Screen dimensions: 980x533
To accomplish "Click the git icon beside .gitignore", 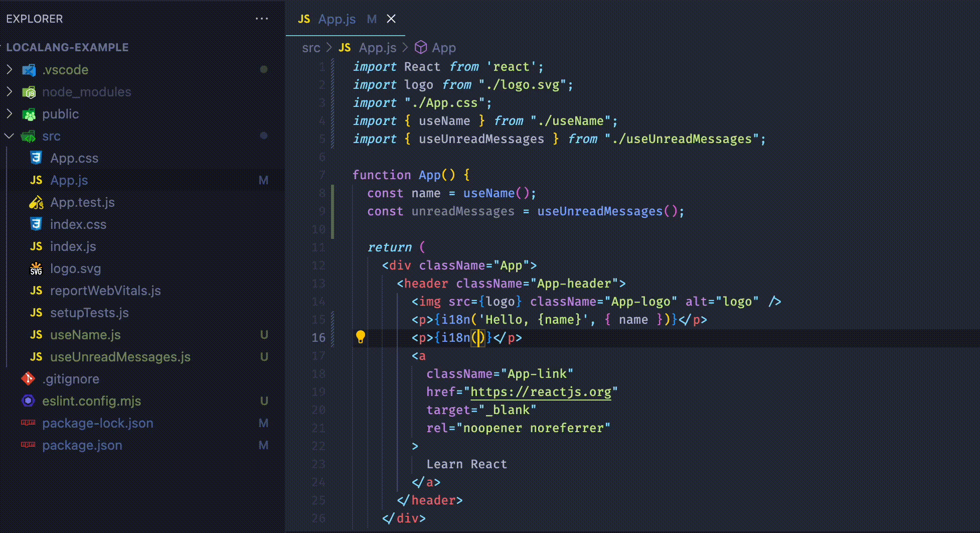I will [28, 379].
